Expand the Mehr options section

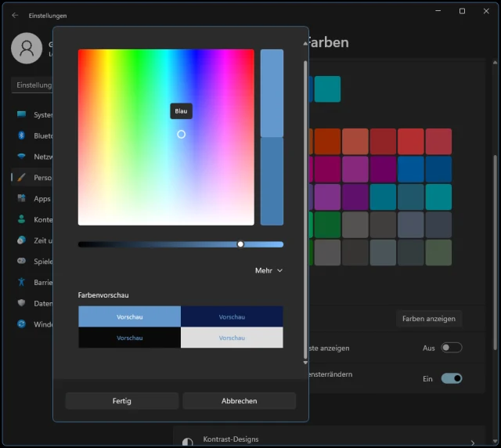coord(269,271)
